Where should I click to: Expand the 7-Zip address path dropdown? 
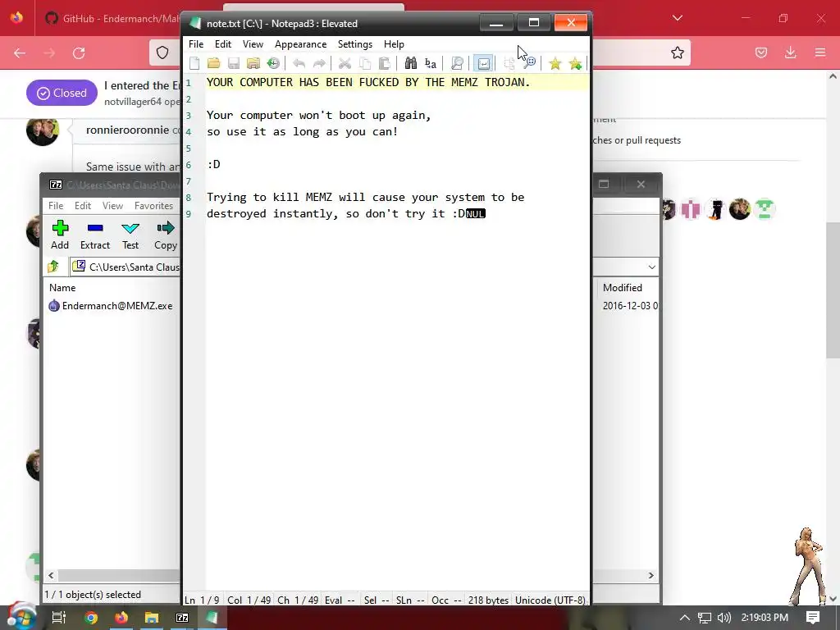coord(651,267)
